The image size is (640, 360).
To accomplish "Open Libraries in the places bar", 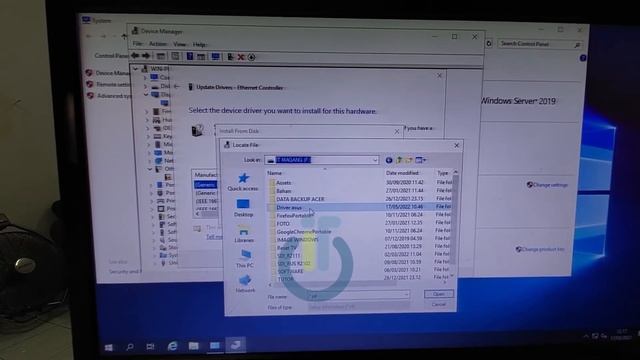I will (244, 234).
